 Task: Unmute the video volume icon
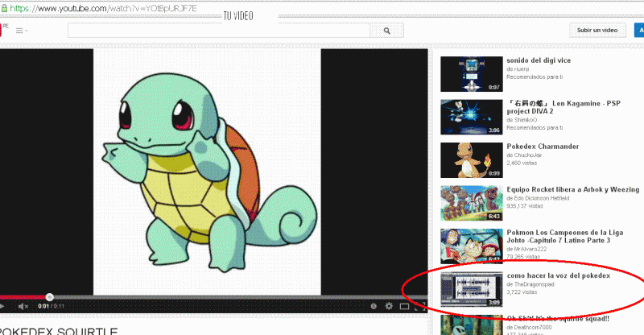[x=23, y=306]
